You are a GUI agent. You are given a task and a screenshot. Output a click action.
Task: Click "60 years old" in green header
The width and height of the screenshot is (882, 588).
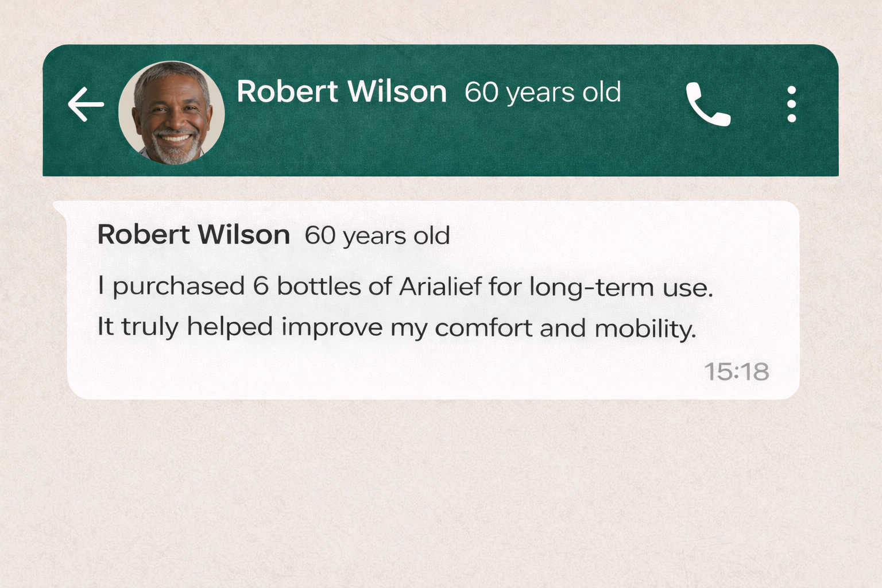pos(543,92)
